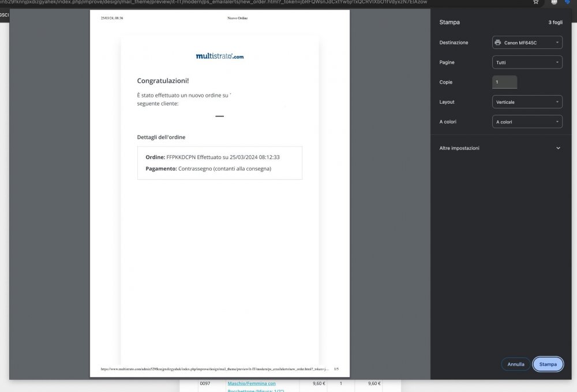The height and width of the screenshot is (392, 577).
Task: Click the Stampa heading label
Action: click(449, 22)
